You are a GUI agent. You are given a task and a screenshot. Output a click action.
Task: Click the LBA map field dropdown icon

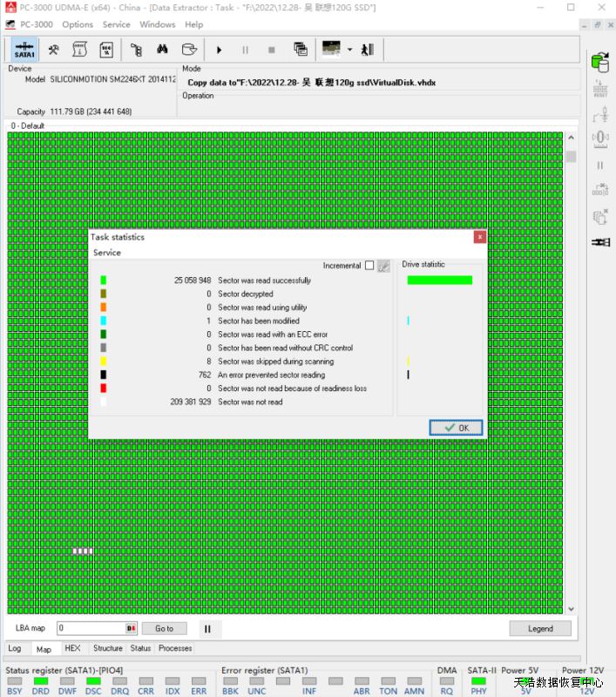[132, 628]
